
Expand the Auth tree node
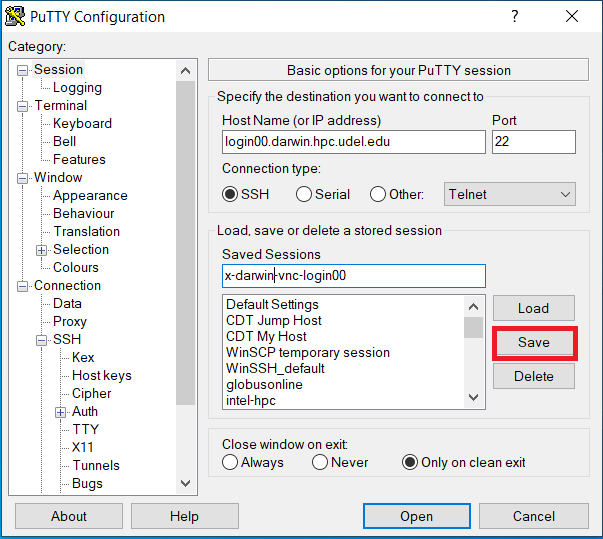click(61, 412)
